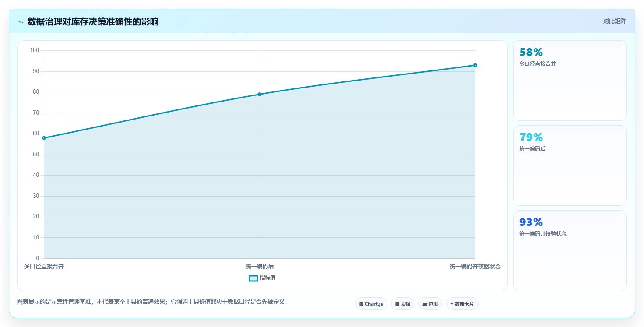
Task: Click the 对比矩阵 label in the header
Action: [x=615, y=21]
